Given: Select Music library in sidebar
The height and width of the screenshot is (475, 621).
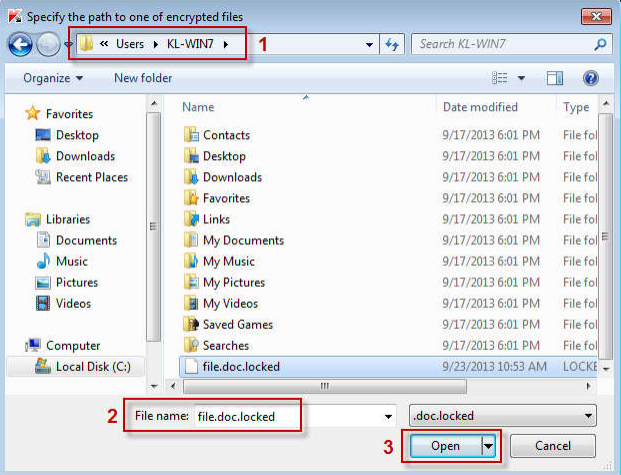Looking at the screenshot, I should click(x=70, y=261).
